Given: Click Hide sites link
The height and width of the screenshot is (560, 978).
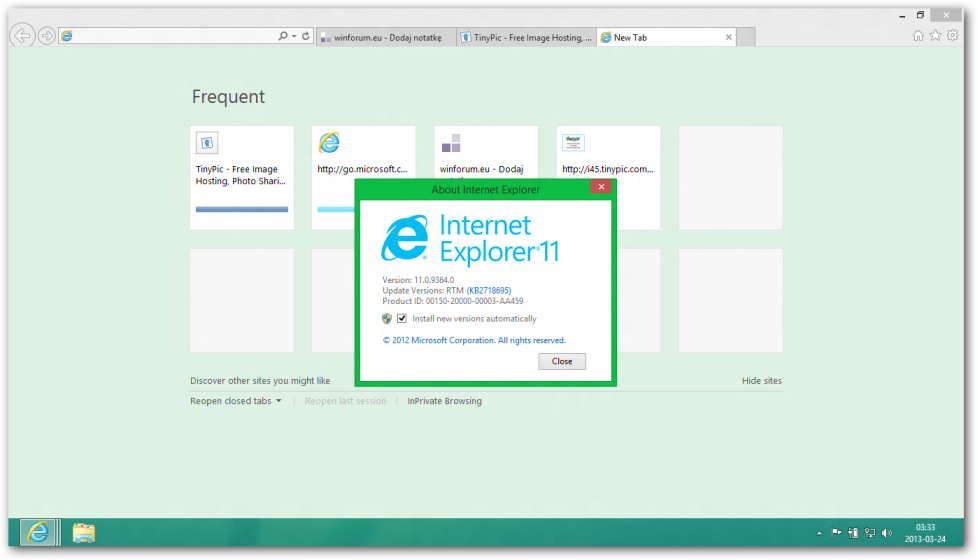Looking at the screenshot, I should [762, 381].
